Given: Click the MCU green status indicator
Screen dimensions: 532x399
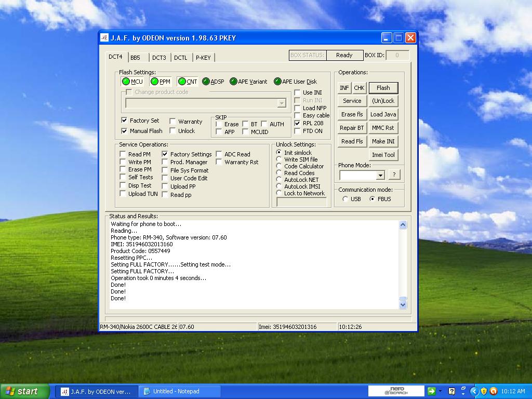Looking at the screenshot, I should point(126,82).
